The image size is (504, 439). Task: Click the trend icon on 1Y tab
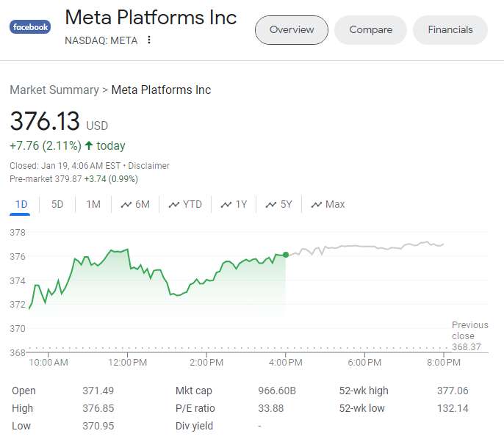pos(226,204)
